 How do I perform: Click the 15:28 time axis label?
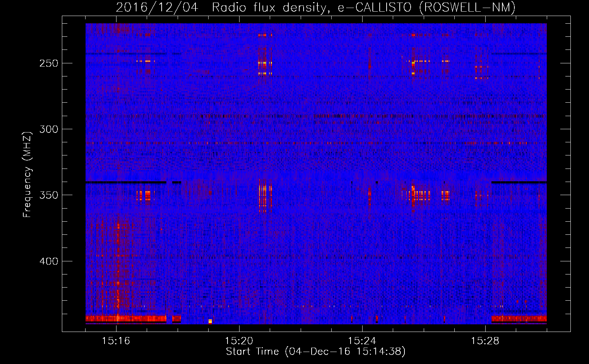pos(485,341)
